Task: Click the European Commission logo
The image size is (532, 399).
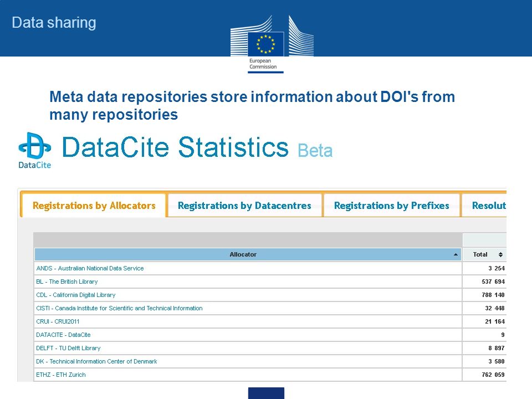Action: (x=272, y=43)
